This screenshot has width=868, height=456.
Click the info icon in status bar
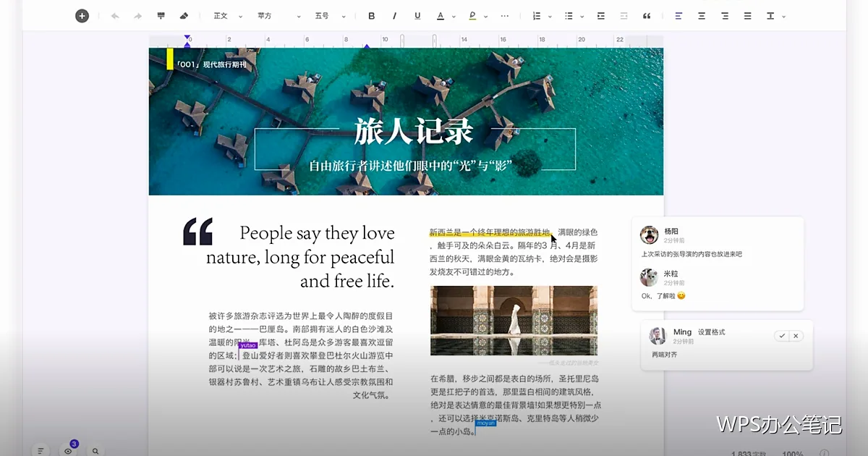point(823,453)
